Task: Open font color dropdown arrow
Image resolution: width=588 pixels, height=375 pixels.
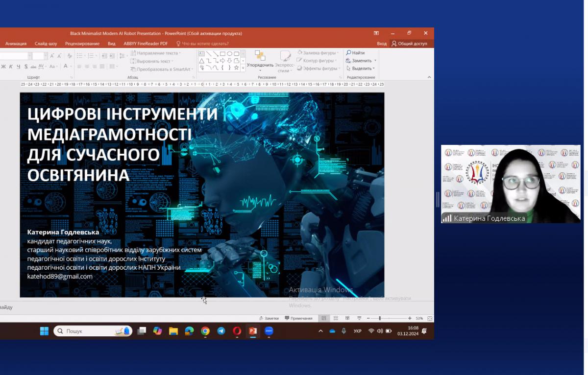Action: (x=71, y=67)
